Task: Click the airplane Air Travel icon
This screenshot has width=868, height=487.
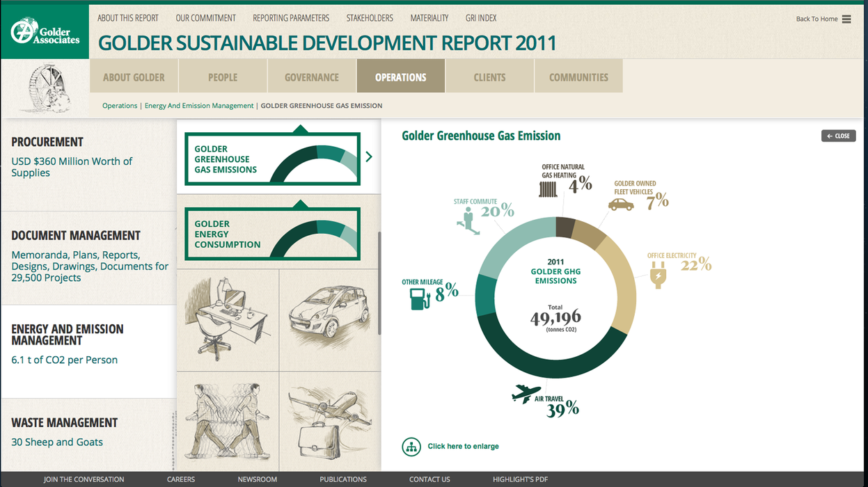Action: 526,394
